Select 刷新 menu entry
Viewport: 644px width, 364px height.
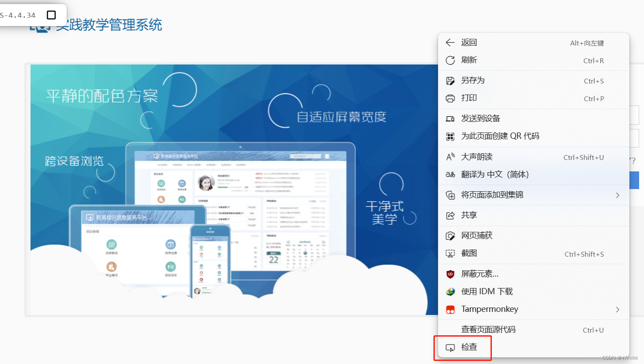533,61
